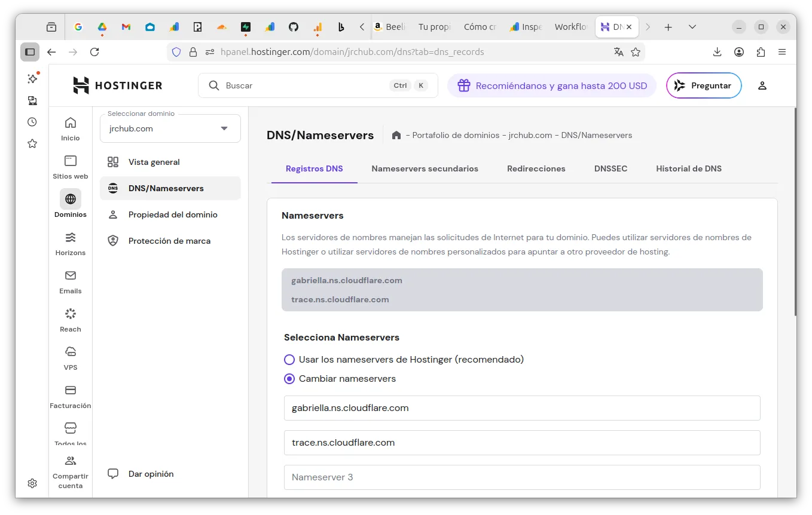Switch to Registros DNS tab
This screenshot has height=515, width=812.
[x=315, y=168]
